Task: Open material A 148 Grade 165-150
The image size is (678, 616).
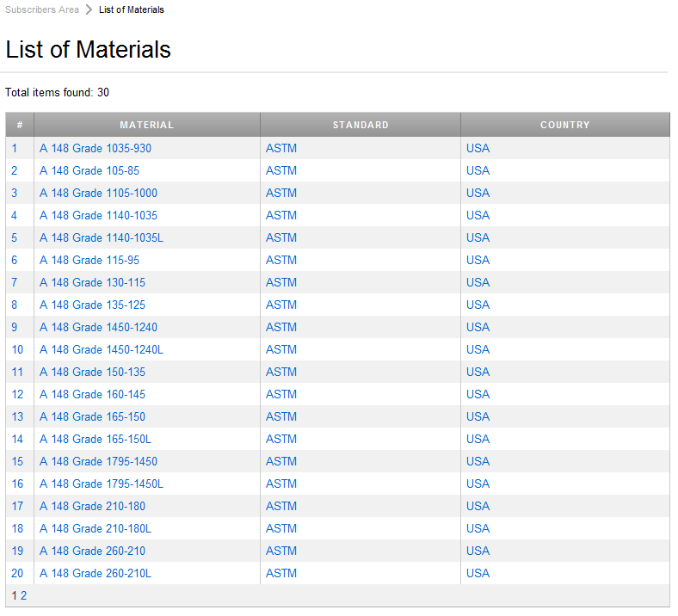Action: 93,416
